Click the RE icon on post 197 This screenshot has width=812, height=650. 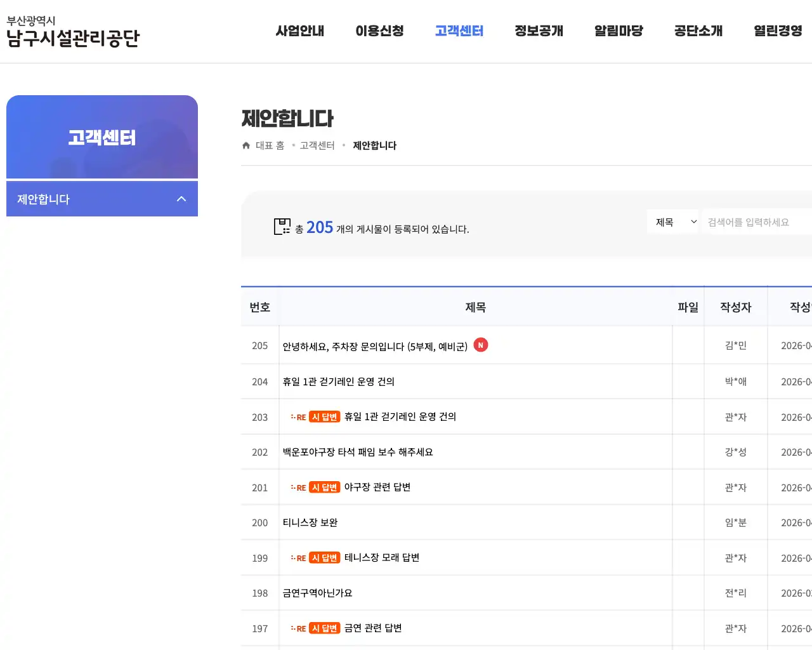(x=298, y=628)
